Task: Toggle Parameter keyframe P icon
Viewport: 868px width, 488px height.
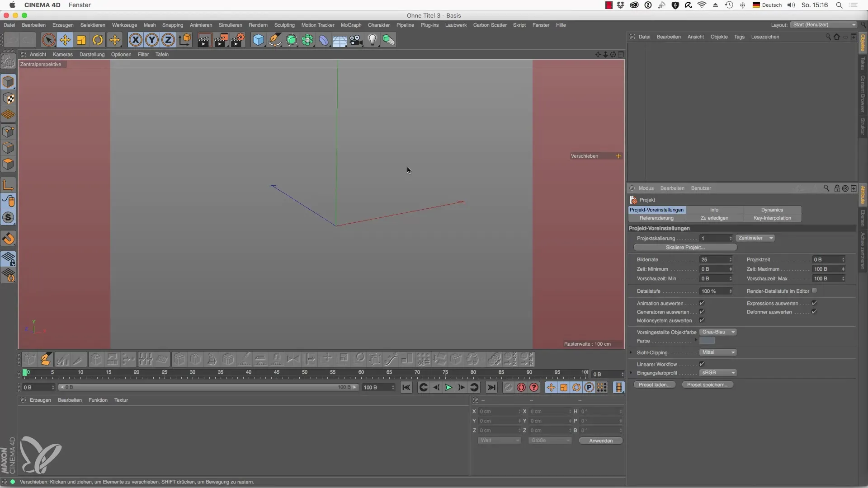Action: (x=589, y=387)
